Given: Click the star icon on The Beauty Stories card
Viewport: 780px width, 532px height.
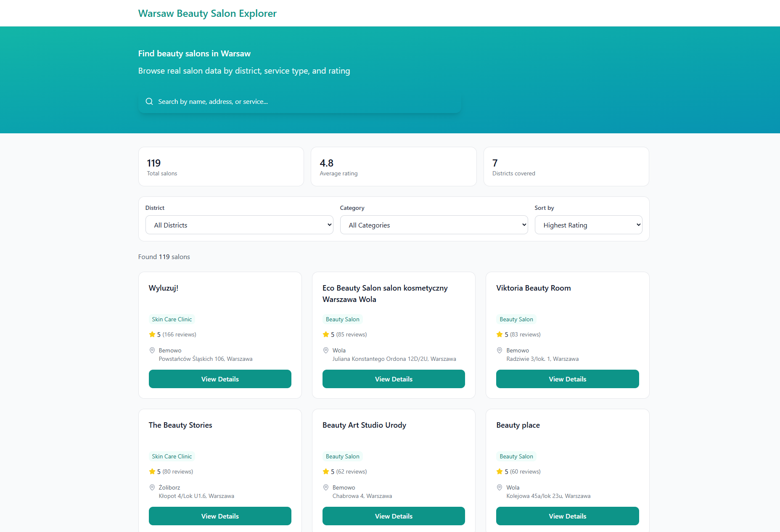Looking at the screenshot, I should coord(152,471).
